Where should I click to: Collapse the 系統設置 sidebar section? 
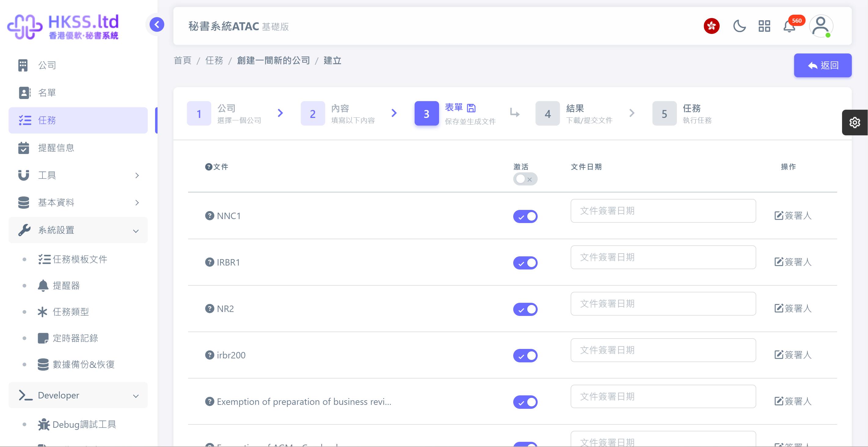78,230
